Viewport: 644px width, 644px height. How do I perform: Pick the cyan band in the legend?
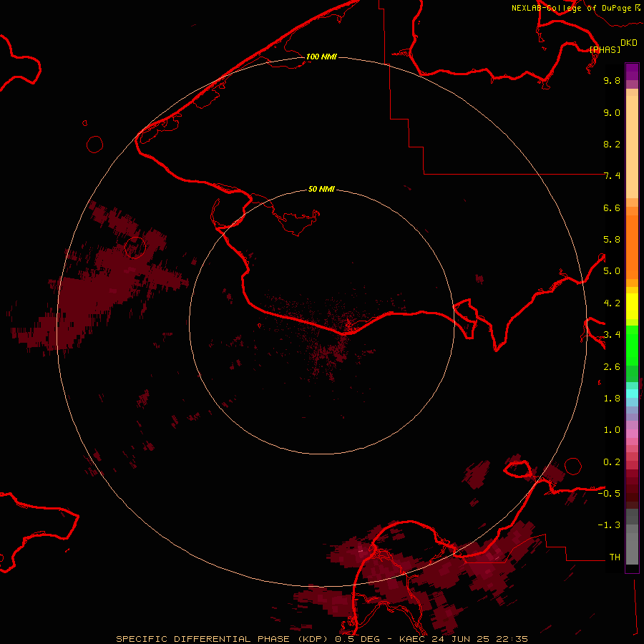click(x=632, y=394)
